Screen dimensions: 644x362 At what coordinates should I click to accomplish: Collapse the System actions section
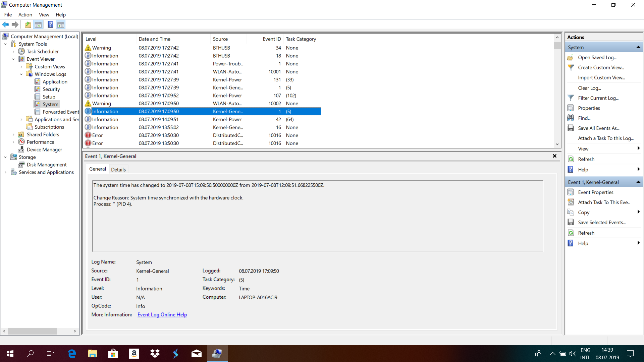point(638,47)
